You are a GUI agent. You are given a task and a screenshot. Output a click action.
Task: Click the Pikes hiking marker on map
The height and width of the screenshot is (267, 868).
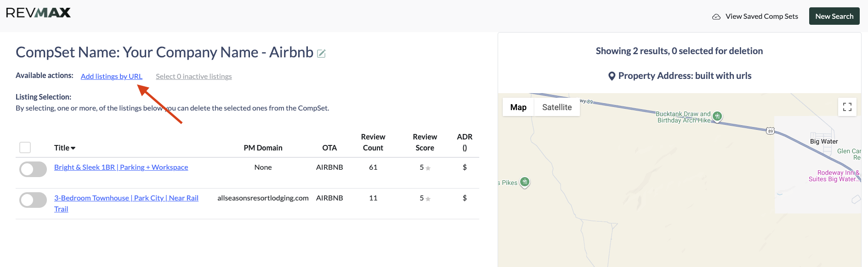(x=524, y=182)
